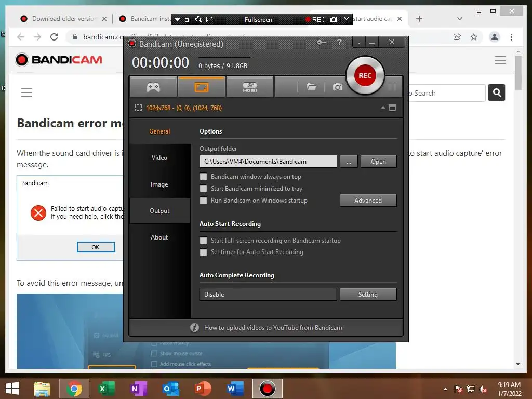Open the General settings tab

[x=159, y=131]
